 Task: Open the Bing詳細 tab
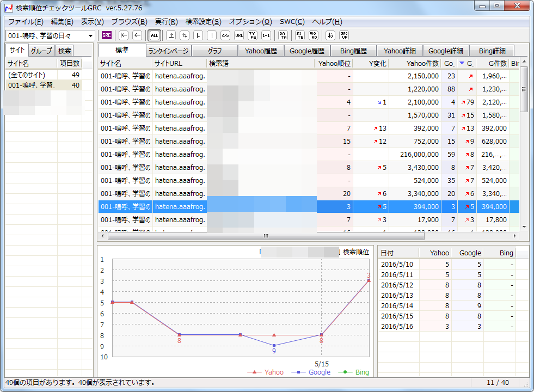[492, 51]
